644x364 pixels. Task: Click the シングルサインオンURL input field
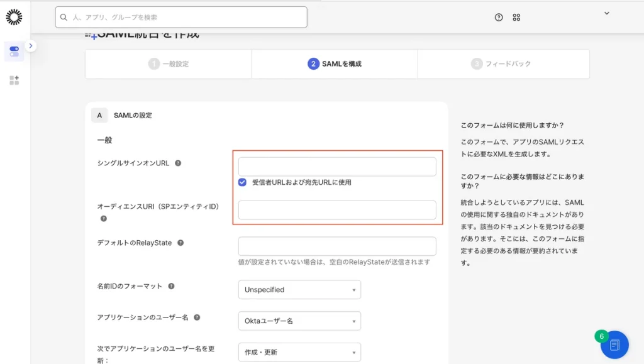337,167
